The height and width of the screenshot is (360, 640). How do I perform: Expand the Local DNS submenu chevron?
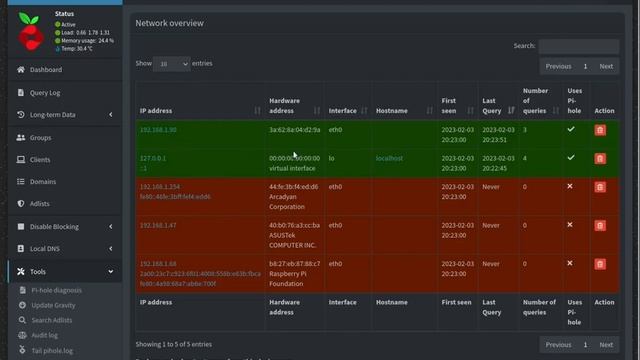coord(111,249)
